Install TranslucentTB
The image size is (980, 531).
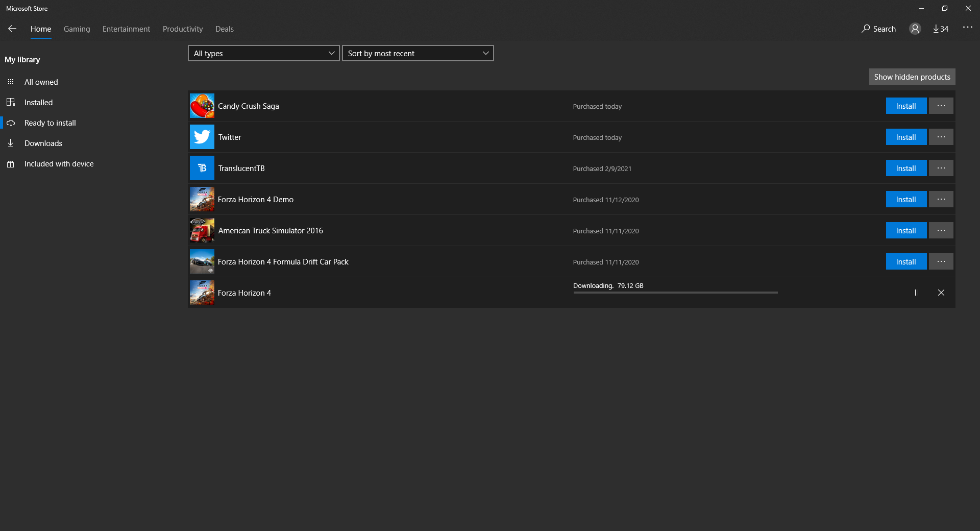click(906, 168)
